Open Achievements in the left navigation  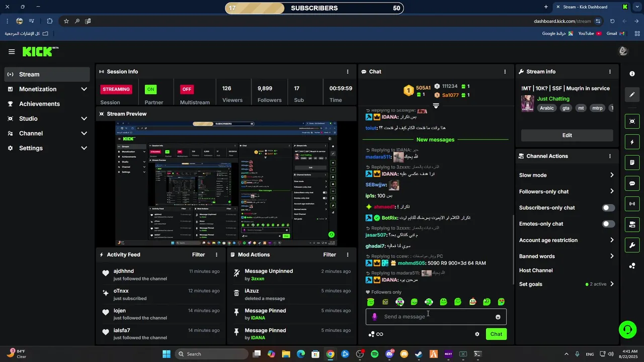(x=46, y=104)
